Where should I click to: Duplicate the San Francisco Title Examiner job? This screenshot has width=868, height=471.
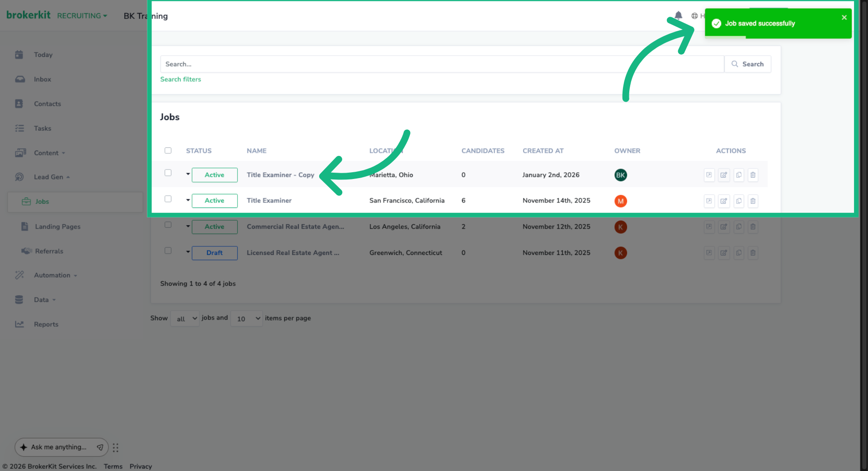click(739, 201)
